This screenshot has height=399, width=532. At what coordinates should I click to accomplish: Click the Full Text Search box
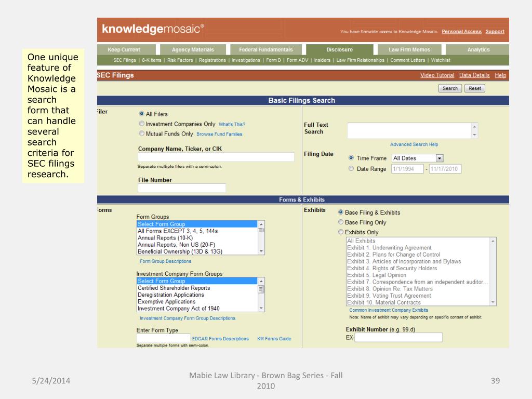click(409, 130)
